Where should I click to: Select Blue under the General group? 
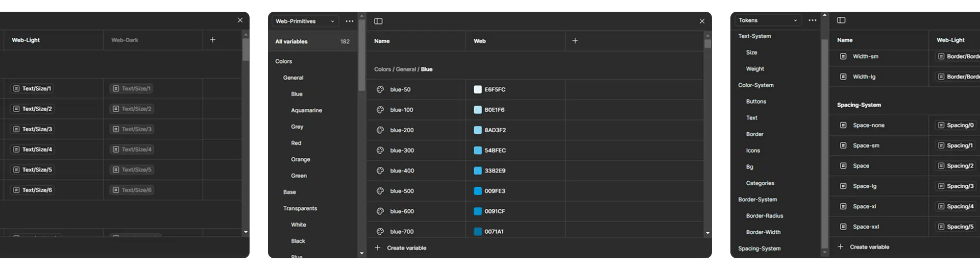pos(297,94)
